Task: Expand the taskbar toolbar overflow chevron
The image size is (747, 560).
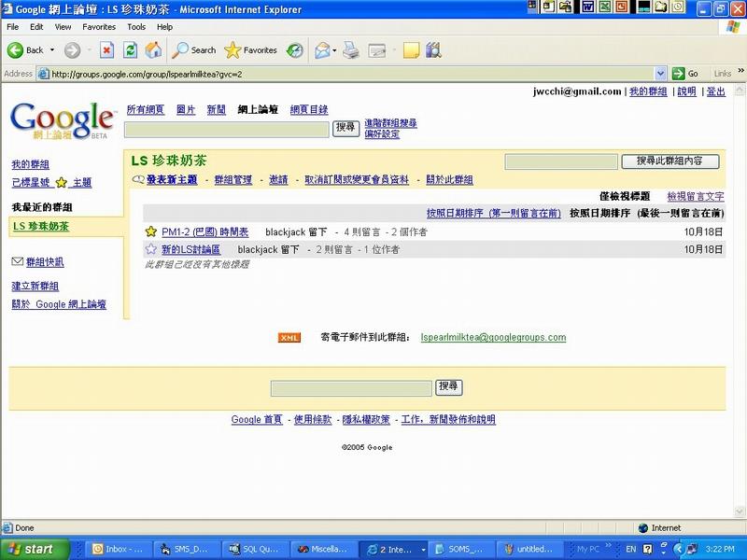Action: pyautogui.click(x=608, y=545)
